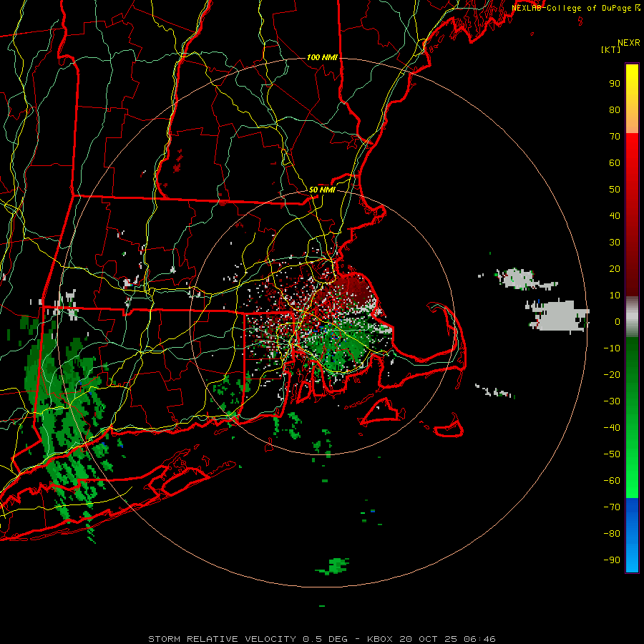The width and height of the screenshot is (644, 644).
Task: Click the -40 scale label
Action: click(x=612, y=428)
